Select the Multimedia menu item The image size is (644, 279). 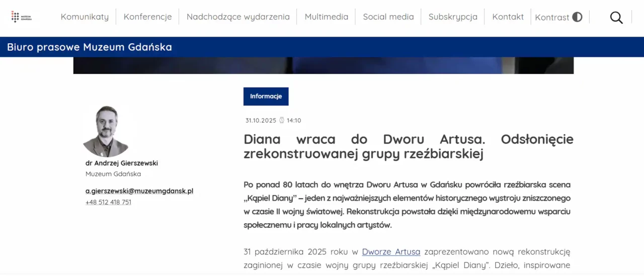pos(326,17)
